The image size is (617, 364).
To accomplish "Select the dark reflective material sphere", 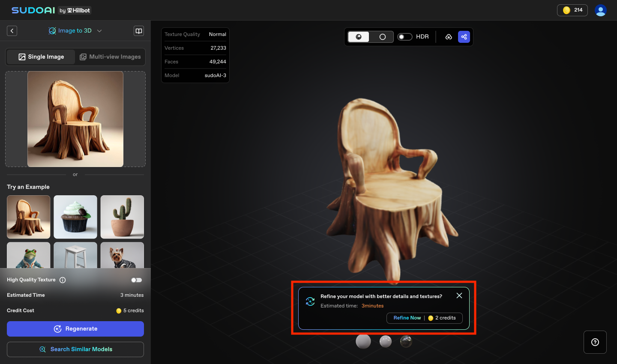I will 406,341.
